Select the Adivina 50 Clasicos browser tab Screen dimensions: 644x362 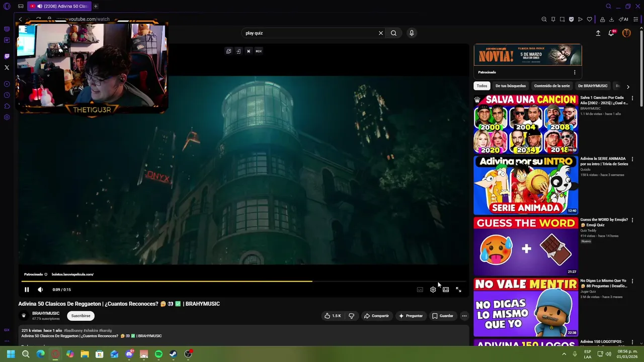pyautogui.click(x=59, y=6)
